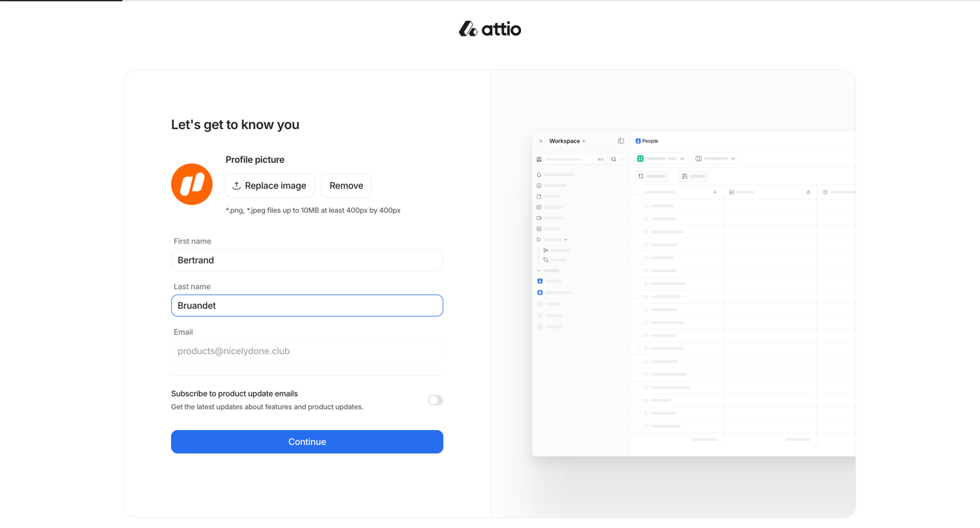Click the "Last name" field label
Image resolution: width=980 pixels, height=528 pixels.
(x=192, y=287)
